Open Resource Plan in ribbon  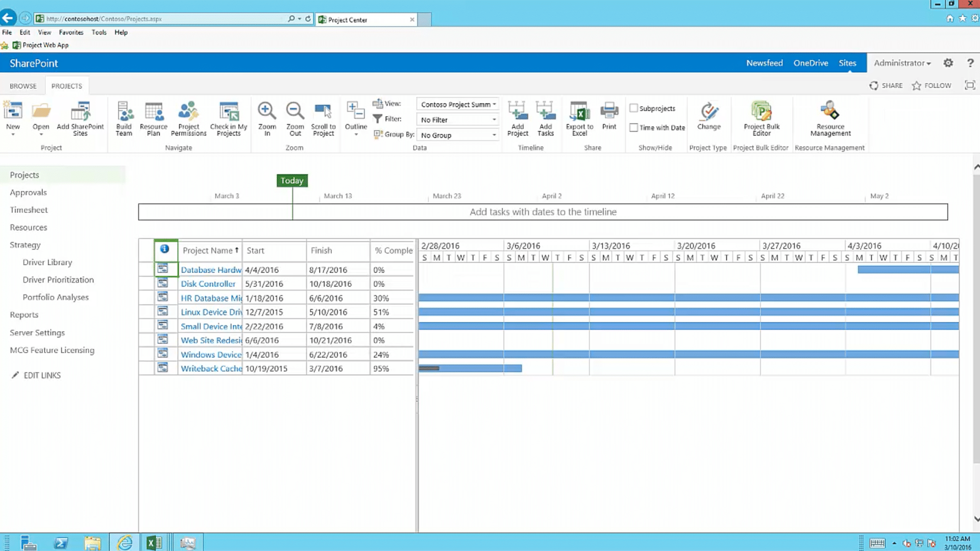153,119
